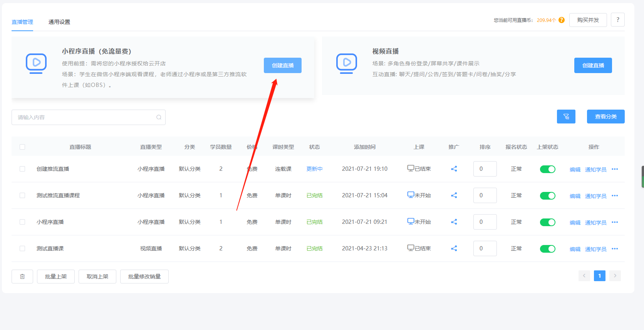The image size is (644, 330).
Task: Click sort order field of 测试推流直播课程 row
Action: click(485, 195)
